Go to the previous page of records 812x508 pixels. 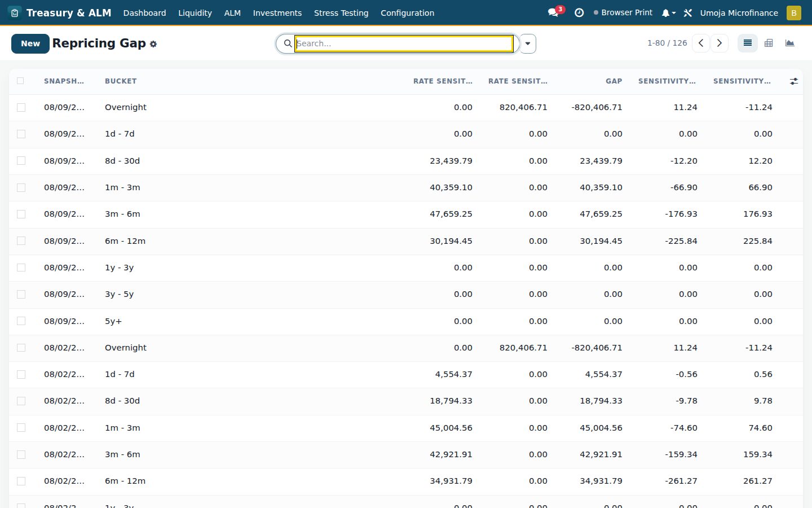700,43
